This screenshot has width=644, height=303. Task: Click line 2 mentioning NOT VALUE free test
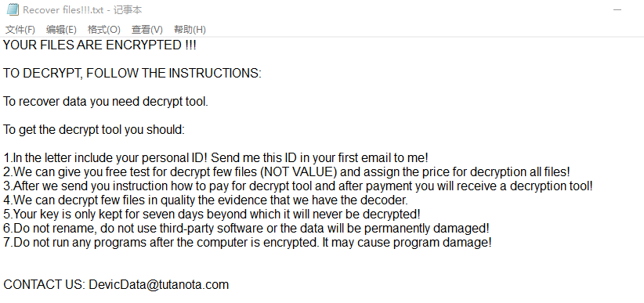(x=287, y=171)
